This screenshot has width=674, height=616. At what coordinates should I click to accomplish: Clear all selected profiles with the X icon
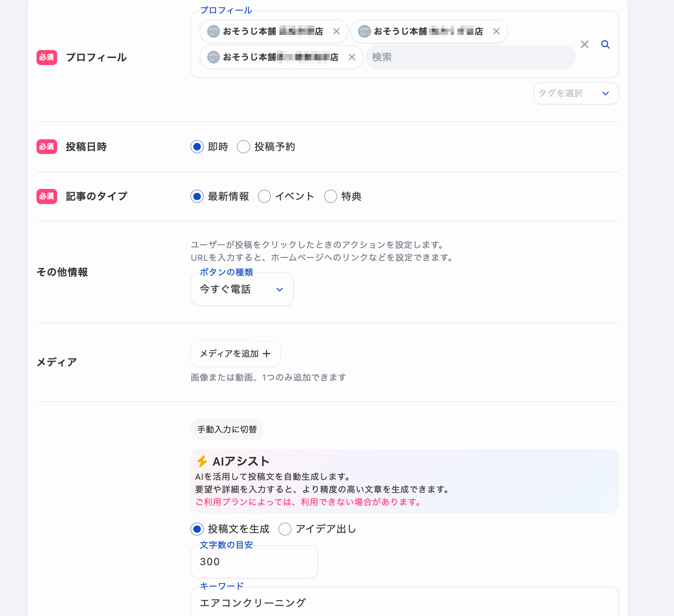pyautogui.click(x=584, y=44)
